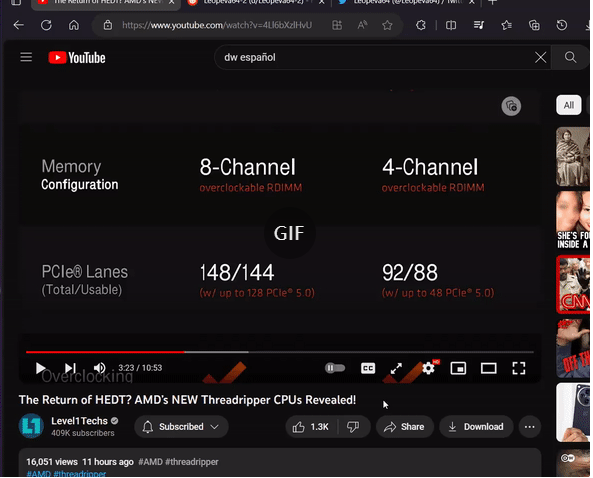The height and width of the screenshot is (478, 593).
Task: Close the first YouTube tab
Action: [171, 2]
